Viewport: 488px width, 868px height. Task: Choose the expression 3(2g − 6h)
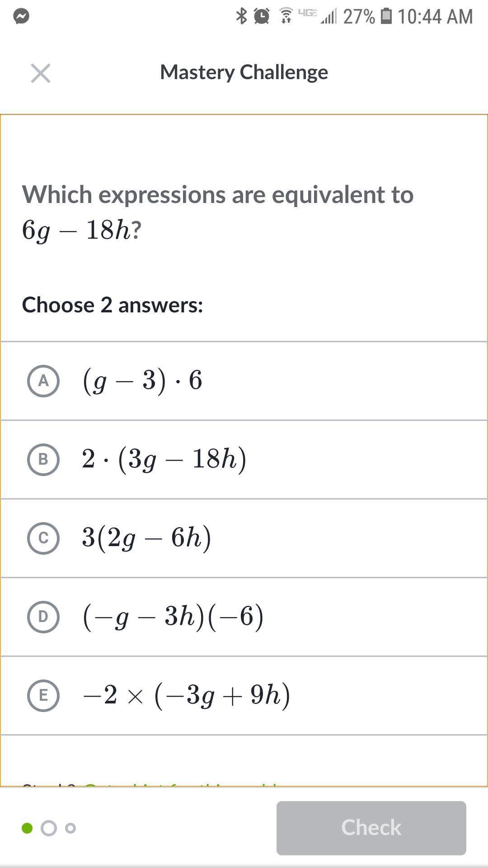(x=146, y=538)
